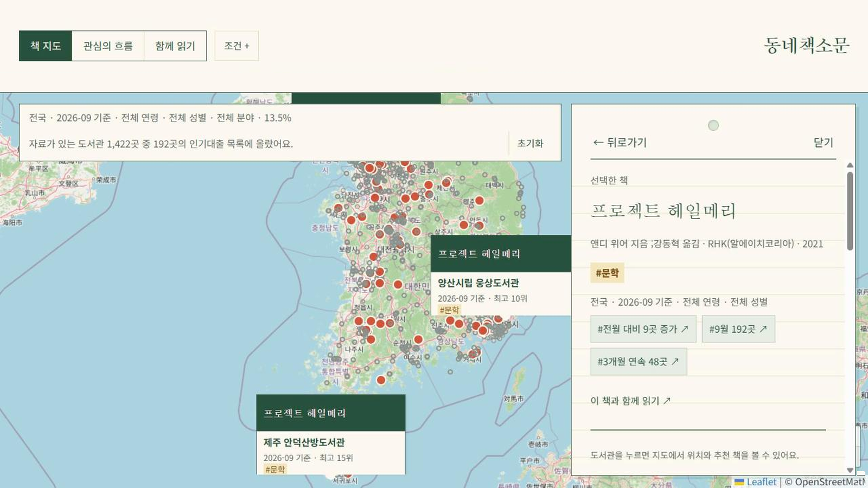This screenshot has height=488, width=868.
Task: Close the book detail panel with 닫기
Action: 823,142
